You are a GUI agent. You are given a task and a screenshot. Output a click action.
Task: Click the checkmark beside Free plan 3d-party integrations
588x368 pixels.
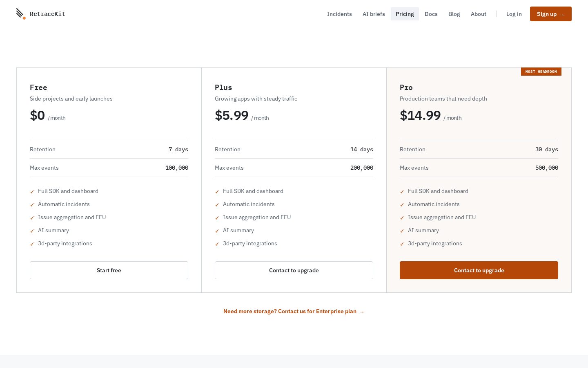[x=32, y=244]
